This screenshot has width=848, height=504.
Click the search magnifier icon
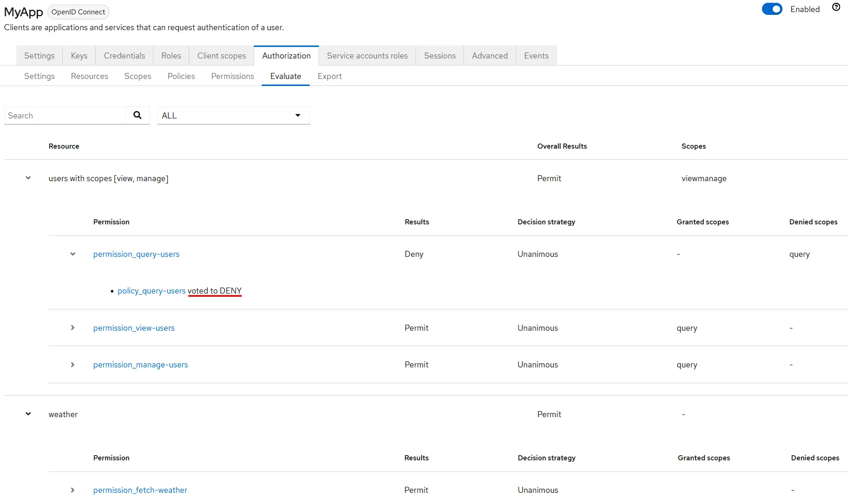pos(137,115)
